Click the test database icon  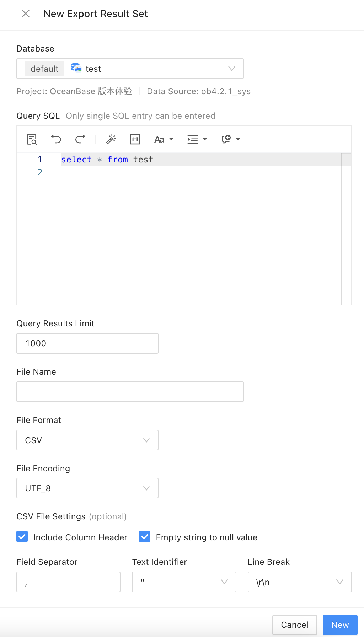pos(76,68)
